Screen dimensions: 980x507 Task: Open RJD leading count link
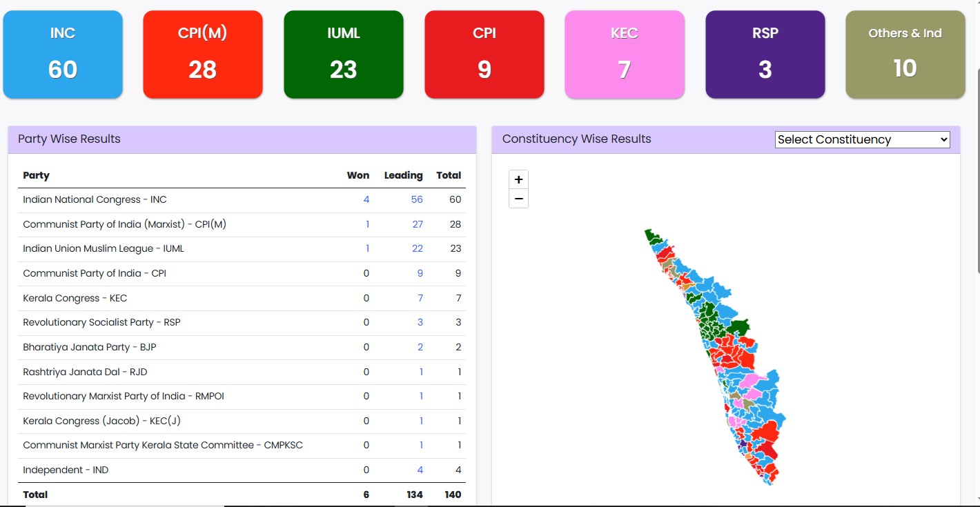pyautogui.click(x=421, y=372)
